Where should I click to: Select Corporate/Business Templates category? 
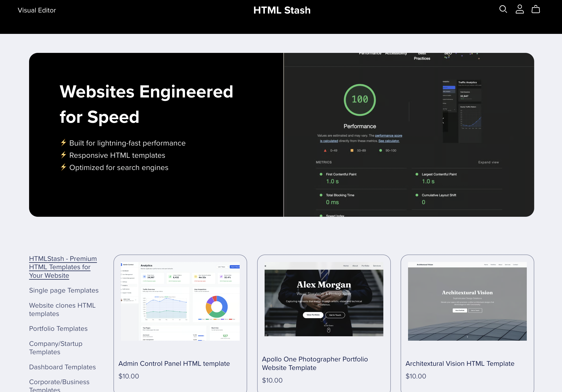[59, 385]
